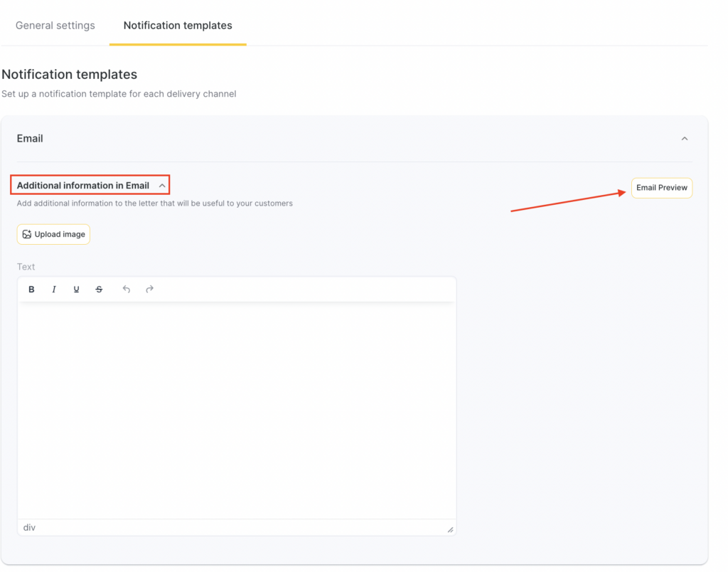Image resolution: width=728 pixels, height=572 pixels.
Task: Collapse Additional information in Email chevron
Action: (x=162, y=186)
